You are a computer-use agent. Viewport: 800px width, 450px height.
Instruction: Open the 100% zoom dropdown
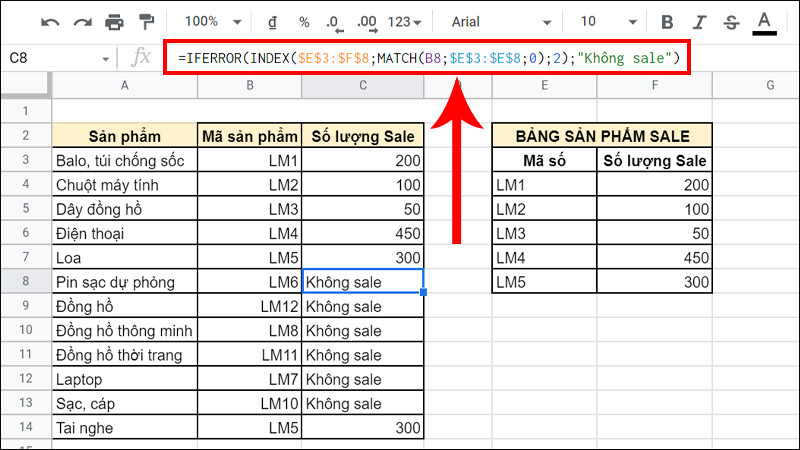tap(213, 21)
